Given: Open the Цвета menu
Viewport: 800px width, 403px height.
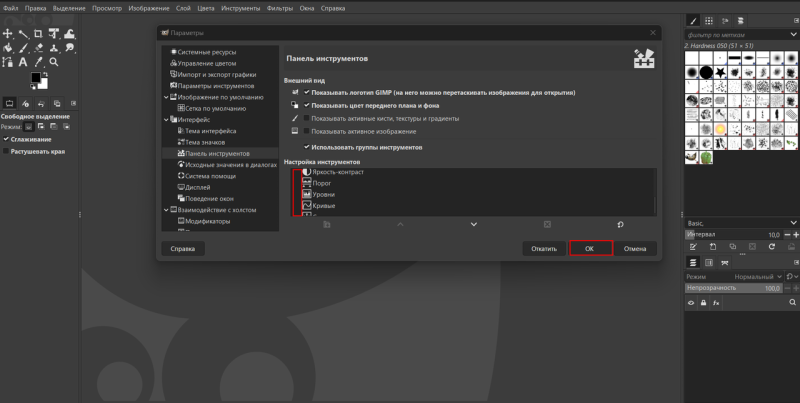Looking at the screenshot, I should tap(206, 8).
